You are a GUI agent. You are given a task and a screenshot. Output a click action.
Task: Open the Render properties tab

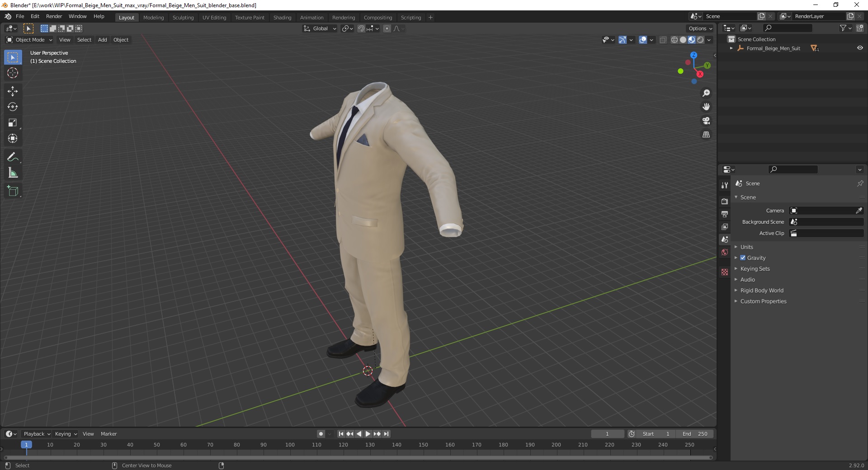click(725, 201)
